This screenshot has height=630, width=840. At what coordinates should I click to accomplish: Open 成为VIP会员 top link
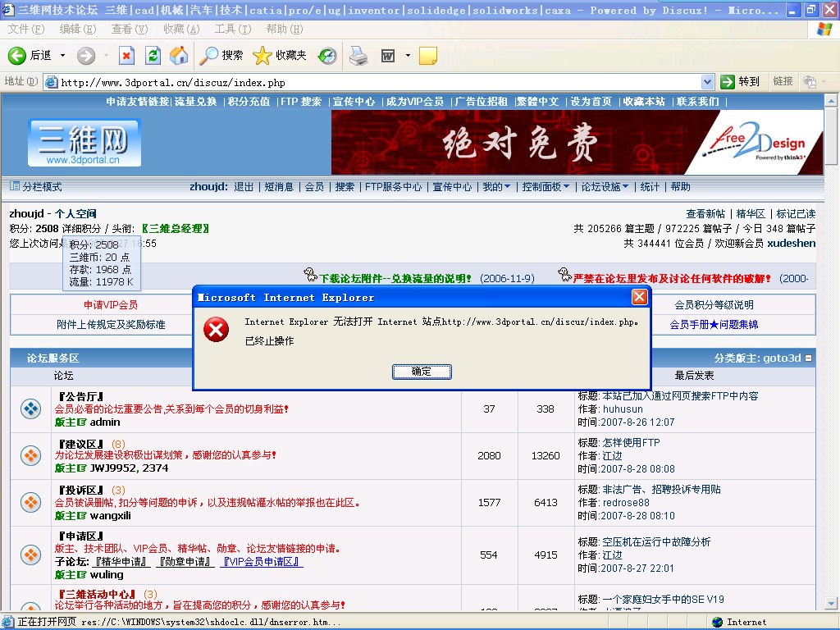click(x=415, y=101)
